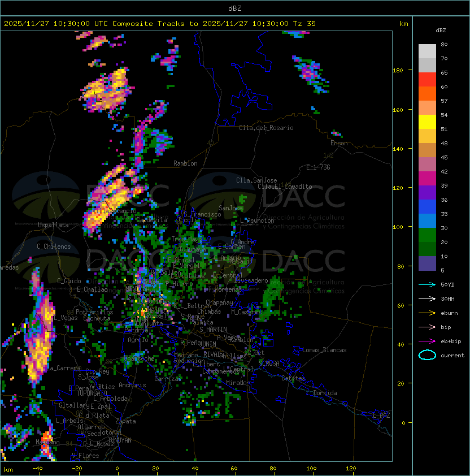Select the magenta swatch in the dBZ scale
The width and height of the screenshot is (470, 476).
[427, 179]
